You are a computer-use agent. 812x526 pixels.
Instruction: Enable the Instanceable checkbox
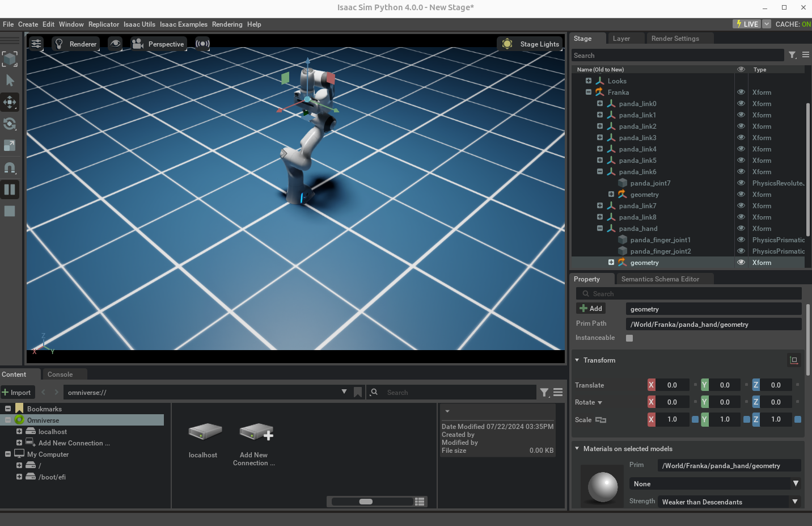[629, 338]
